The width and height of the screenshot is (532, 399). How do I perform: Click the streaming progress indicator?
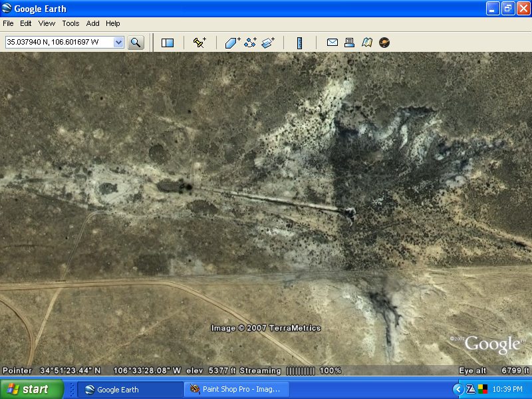point(301,371)
